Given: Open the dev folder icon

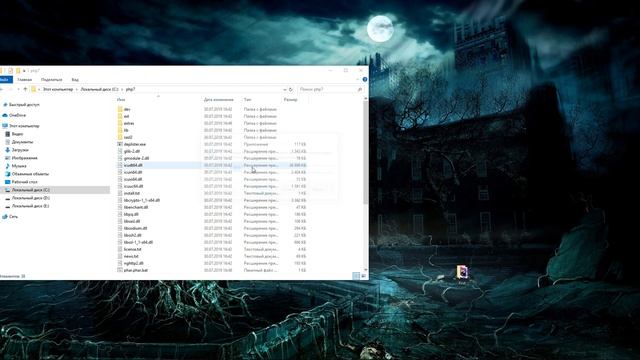Looking at the screenshot, I should tap(120, 109).
